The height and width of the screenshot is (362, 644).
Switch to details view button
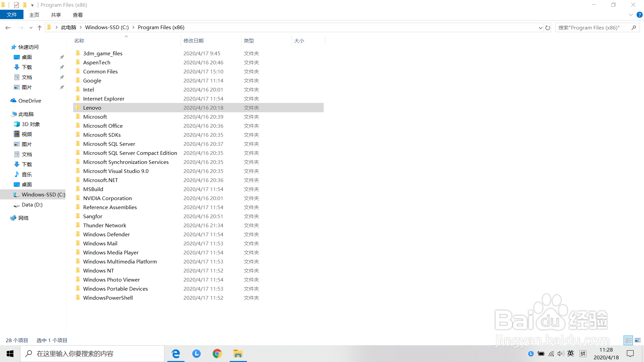point(628,340)
